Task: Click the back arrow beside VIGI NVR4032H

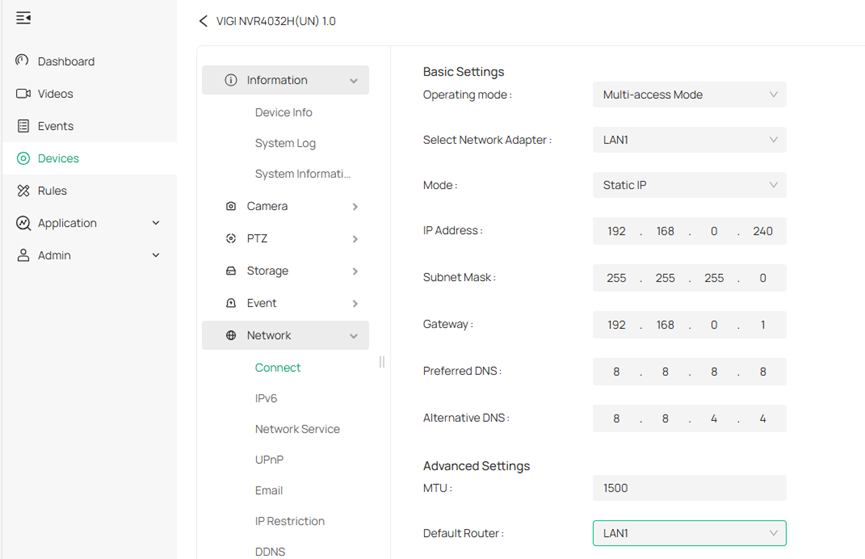Action: tap(204, 21)
